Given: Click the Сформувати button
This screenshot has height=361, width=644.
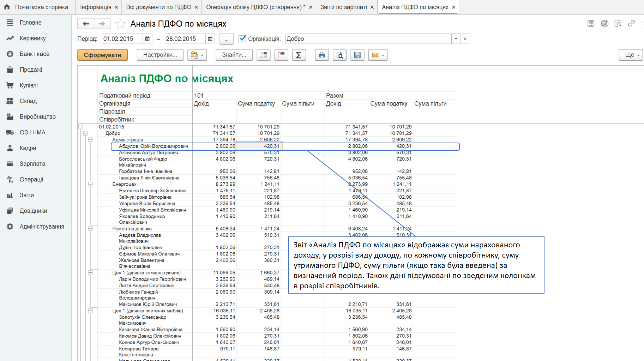Looking at the screenshot, I should pyautogui.click(x=102, y=55).
